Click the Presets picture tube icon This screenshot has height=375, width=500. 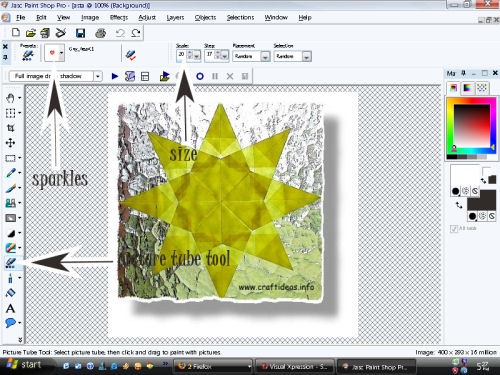28,55
